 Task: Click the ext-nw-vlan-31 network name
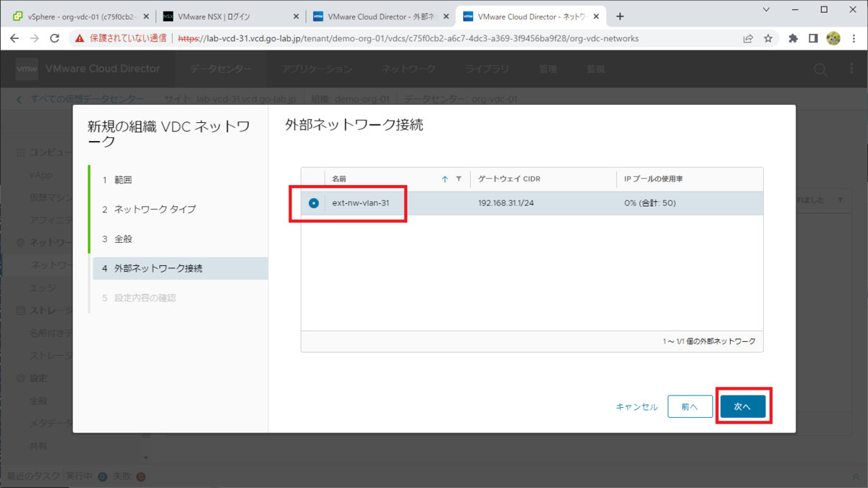pos(360,203)
